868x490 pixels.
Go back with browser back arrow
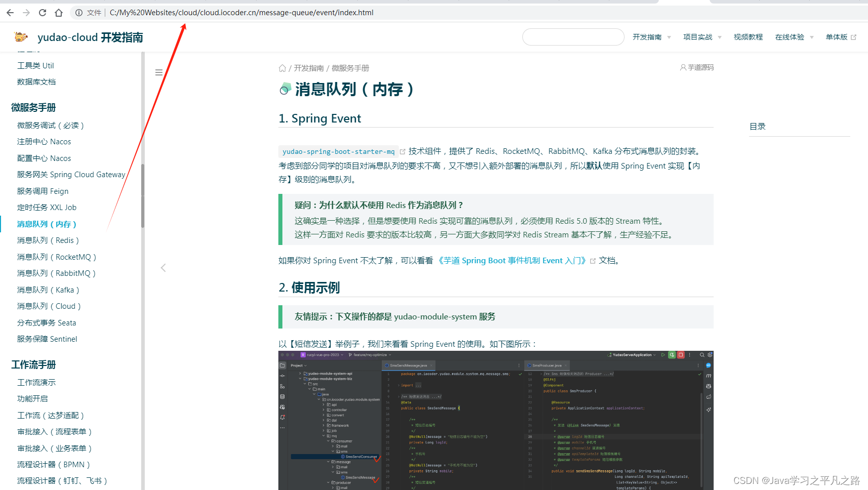(10, 13)
